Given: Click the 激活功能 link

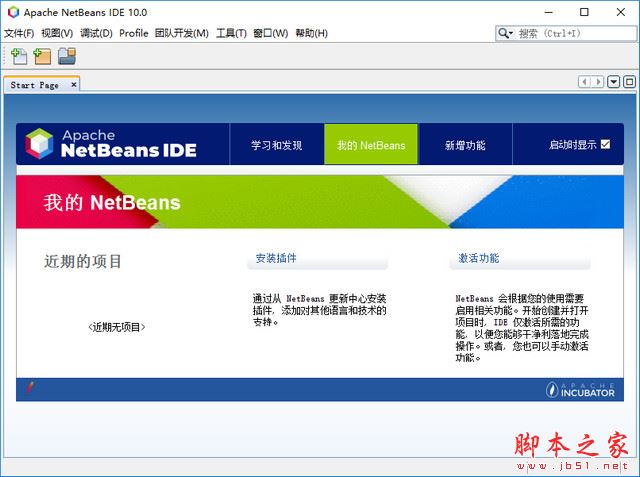Looking at the screenshot, I should coord(478,258).
